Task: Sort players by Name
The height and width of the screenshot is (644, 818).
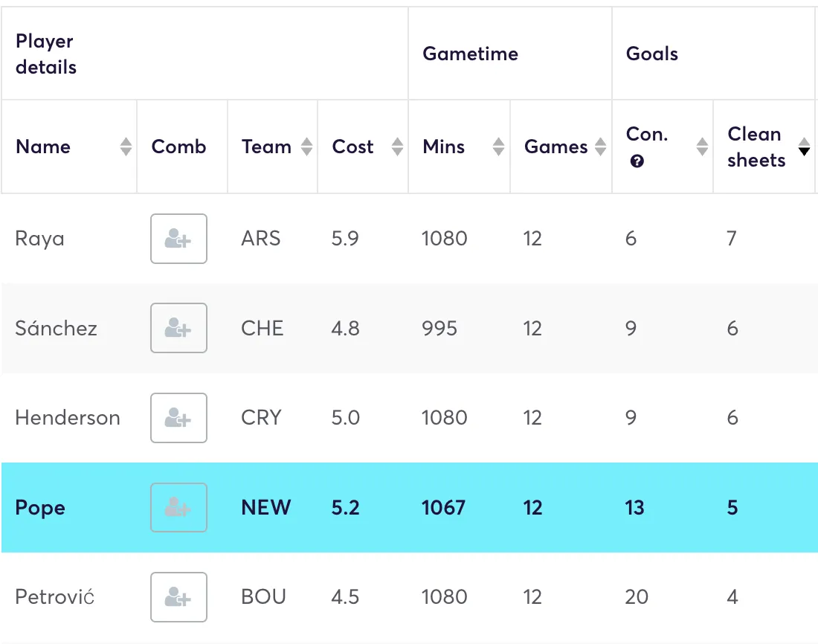Action: pyautogui.click(x=126, y=146)
